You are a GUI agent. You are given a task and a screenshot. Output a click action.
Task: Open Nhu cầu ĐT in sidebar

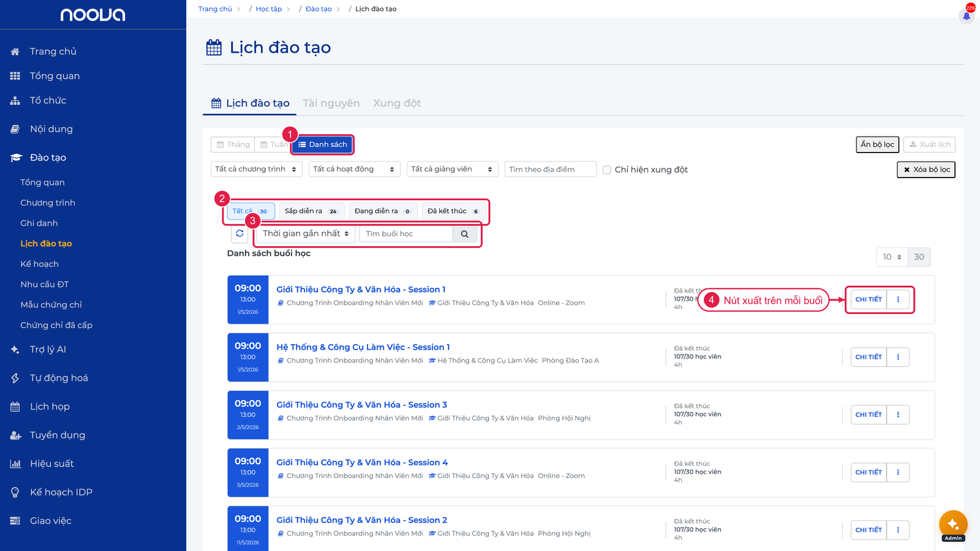(45, 285)
